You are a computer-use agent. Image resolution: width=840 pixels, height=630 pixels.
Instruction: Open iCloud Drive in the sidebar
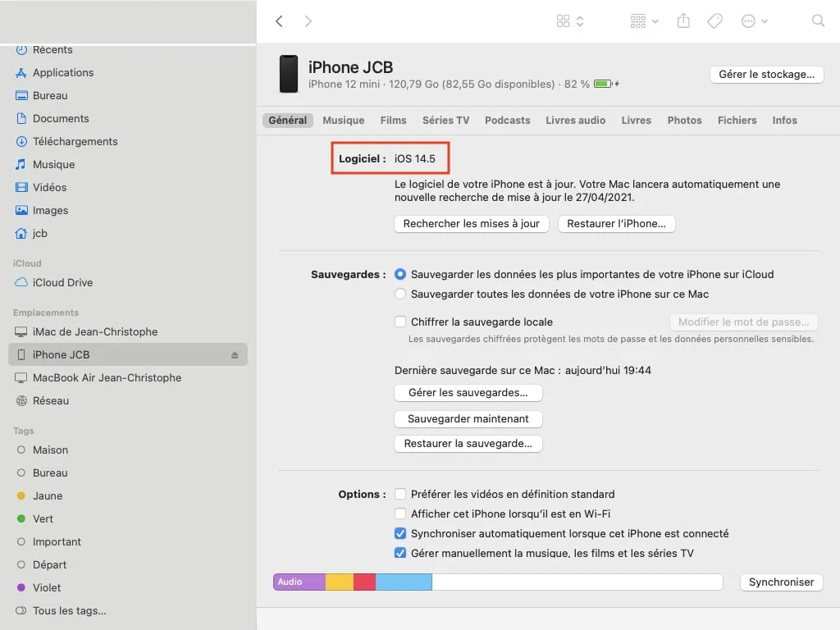tap(129, 283)
